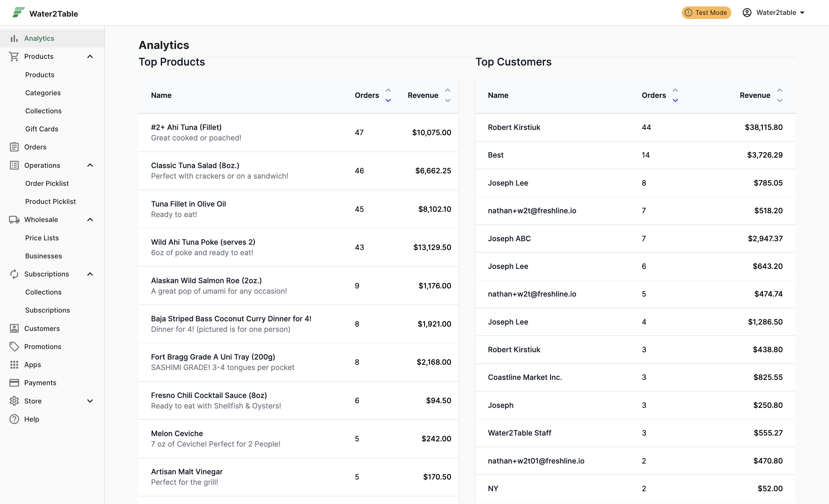Click the Analytics bar chart icon
The image size is (829, 504).
tap(14, 38)
